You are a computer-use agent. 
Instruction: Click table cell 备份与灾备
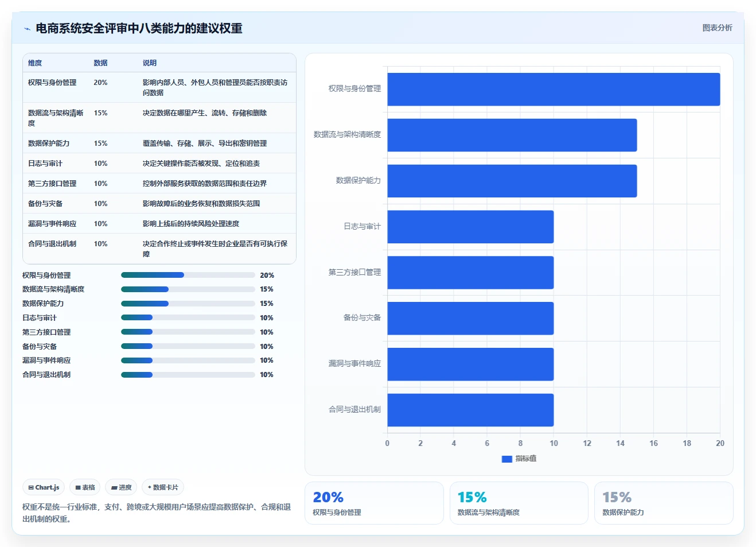45,204
